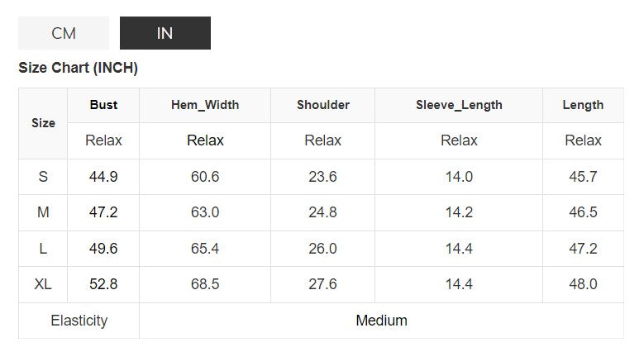Select the XL size row label
Viewport: 644px width, 347px height.
tap(43, 284)
